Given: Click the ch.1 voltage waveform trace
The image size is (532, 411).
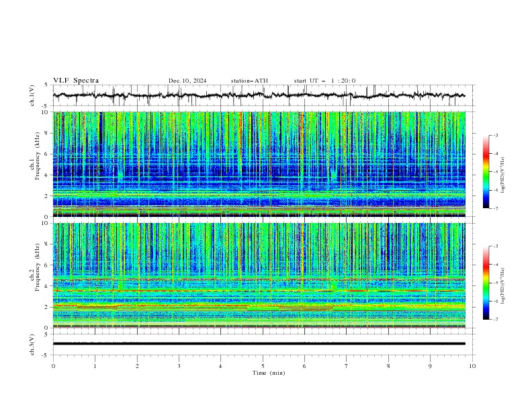Looking at the screenshot, I should pos(259,95).
